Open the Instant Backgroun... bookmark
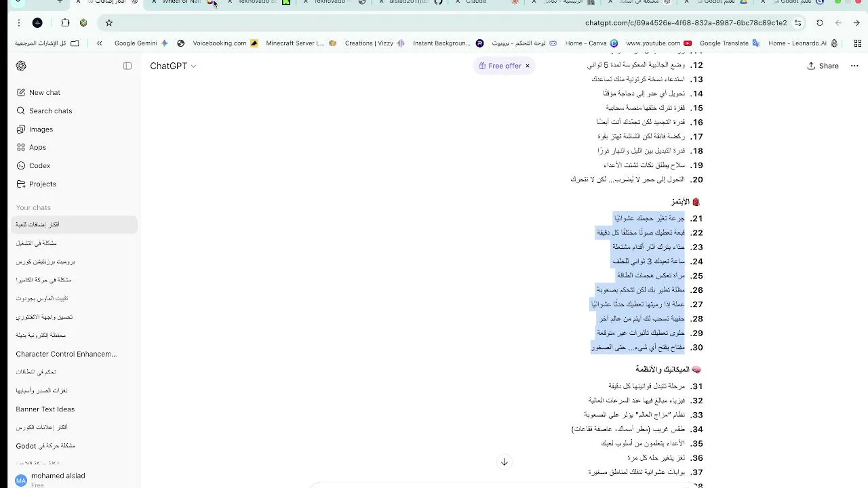868x488 pixels. pyautogui.click(x=448, y=43)
